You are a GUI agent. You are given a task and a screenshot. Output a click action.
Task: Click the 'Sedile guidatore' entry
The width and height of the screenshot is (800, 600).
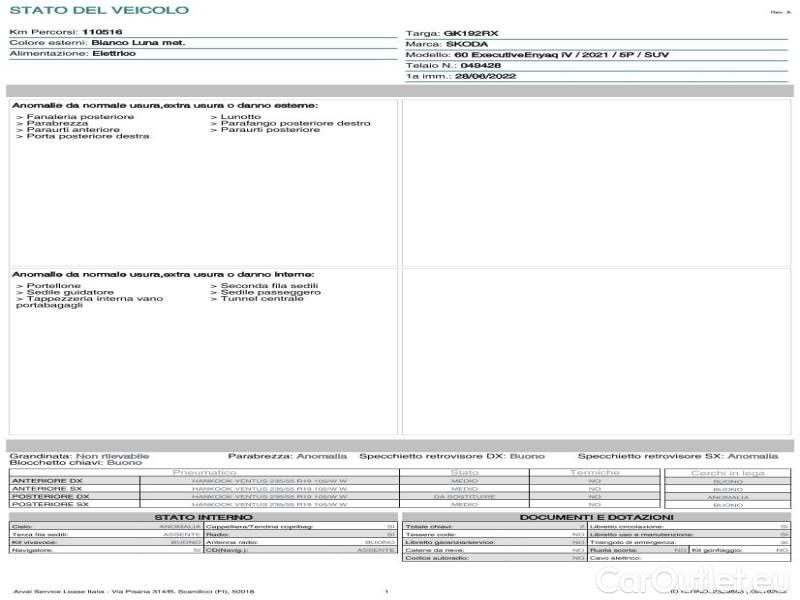click(70, 292)
